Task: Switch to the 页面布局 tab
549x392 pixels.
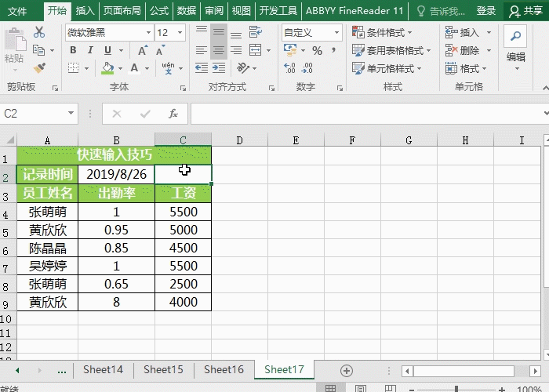Action: (122, 11)
